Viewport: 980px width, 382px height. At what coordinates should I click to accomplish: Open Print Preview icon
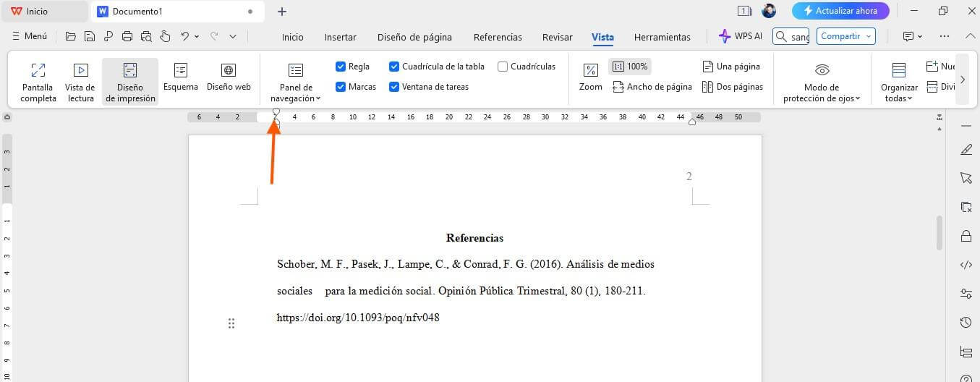pyautogui.click(x=146, y=36)
